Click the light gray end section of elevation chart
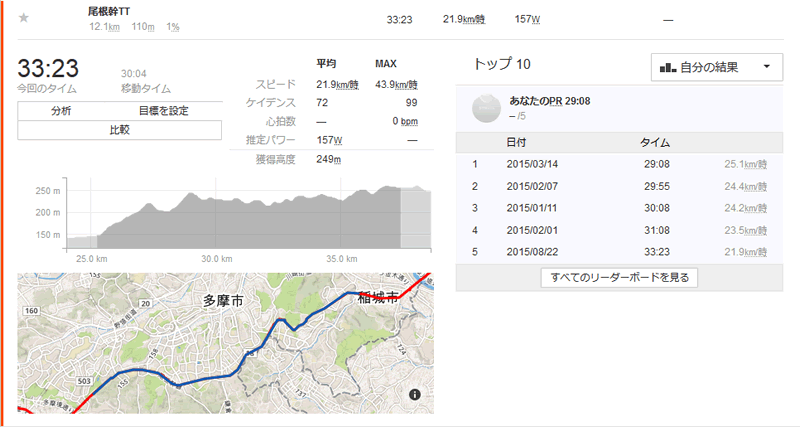Screen dimensions: 800x427 pyautogui.click(x=415, y=218)
